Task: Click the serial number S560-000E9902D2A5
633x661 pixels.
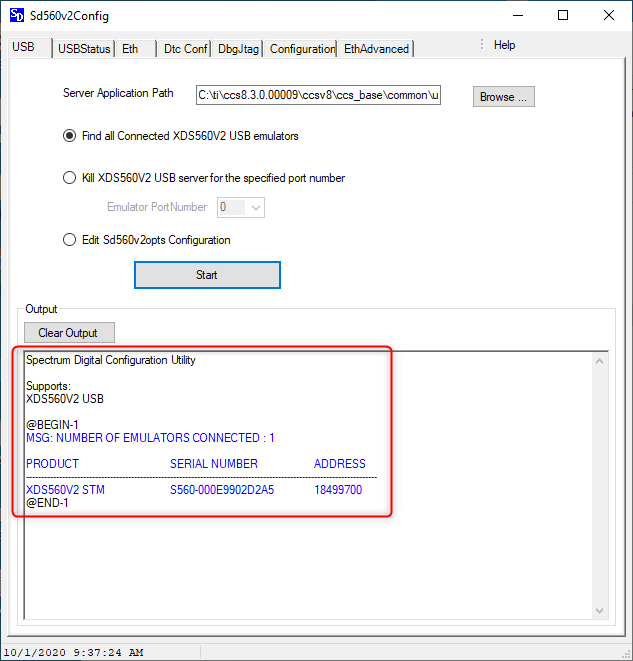Action: pos(222,489)
